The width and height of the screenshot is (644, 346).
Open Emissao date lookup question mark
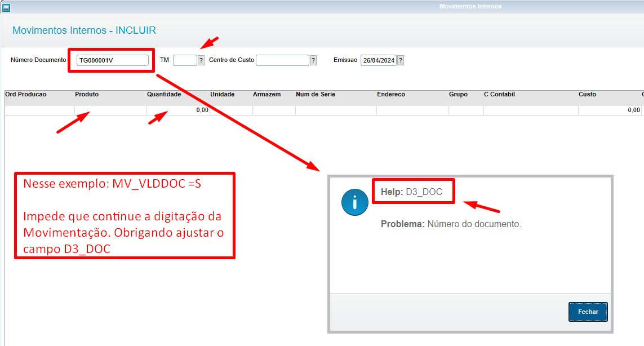coord(401,60)
